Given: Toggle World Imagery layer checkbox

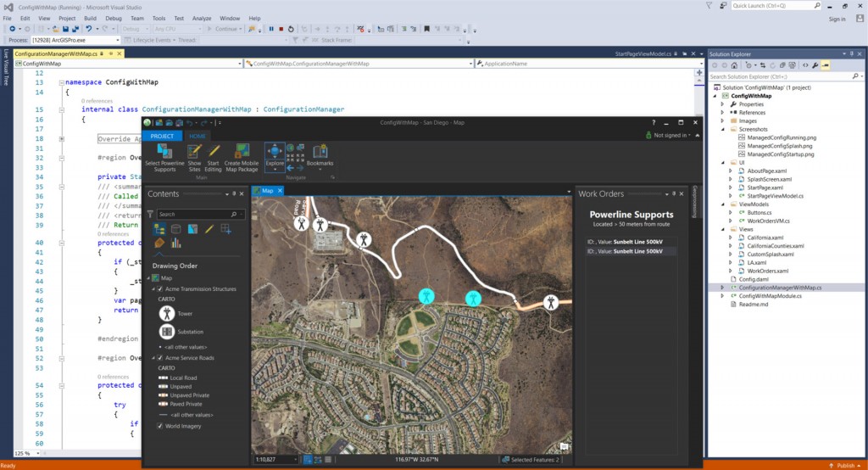Looking at the screenshot, I should [x=160, y=426].
